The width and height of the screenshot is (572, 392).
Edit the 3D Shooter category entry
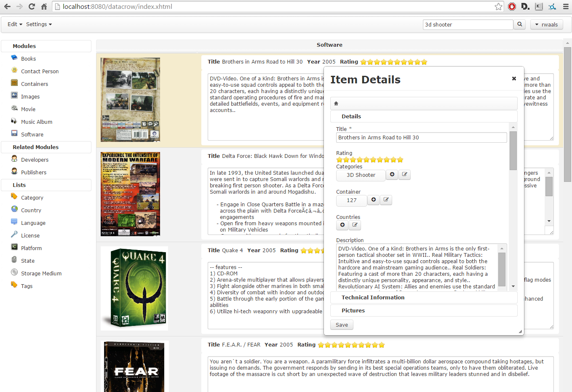coord(404,175)
